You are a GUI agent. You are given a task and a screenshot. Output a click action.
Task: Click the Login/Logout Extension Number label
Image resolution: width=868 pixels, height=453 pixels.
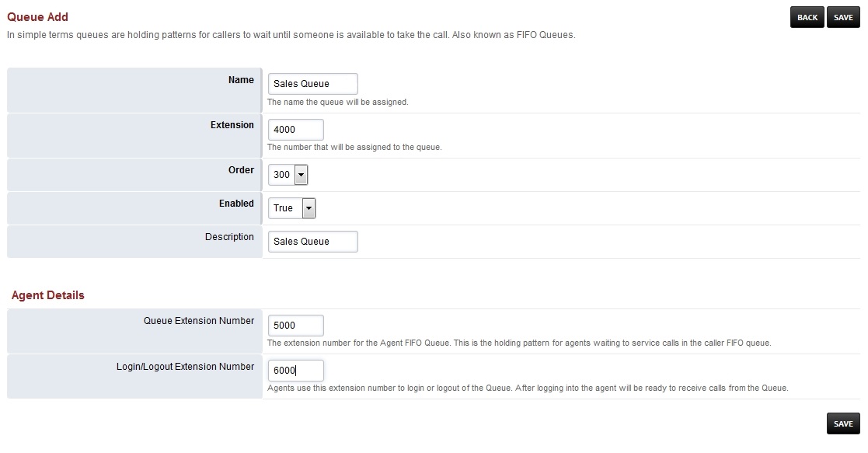[185, 367]
